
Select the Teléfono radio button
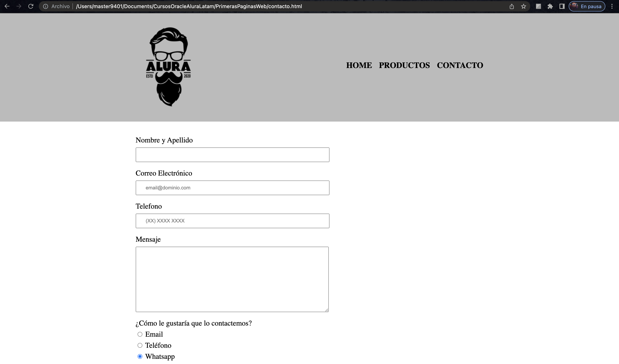(x=140, y=345)
